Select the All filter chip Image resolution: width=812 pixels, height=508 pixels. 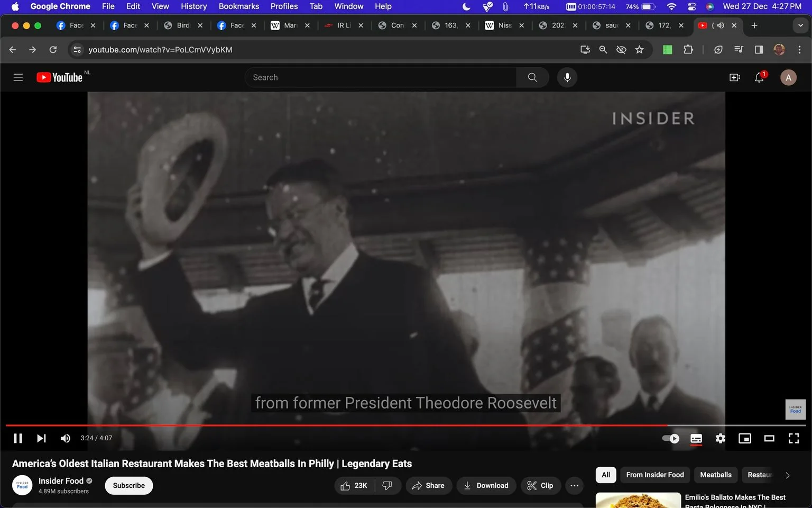tap(606, 475)
